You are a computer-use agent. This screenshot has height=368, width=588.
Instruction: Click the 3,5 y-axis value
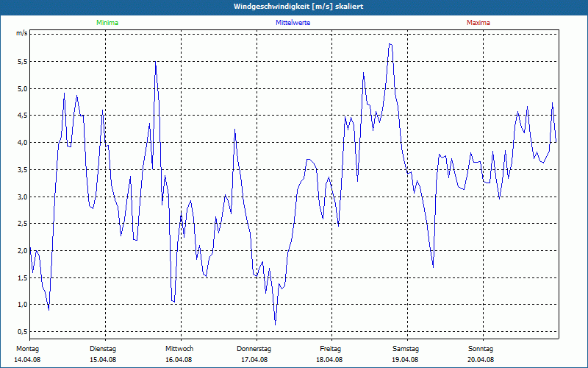point(23,170)
